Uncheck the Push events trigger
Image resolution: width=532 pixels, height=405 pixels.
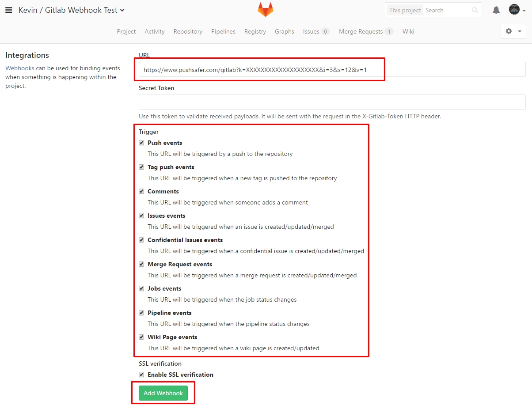141,143
